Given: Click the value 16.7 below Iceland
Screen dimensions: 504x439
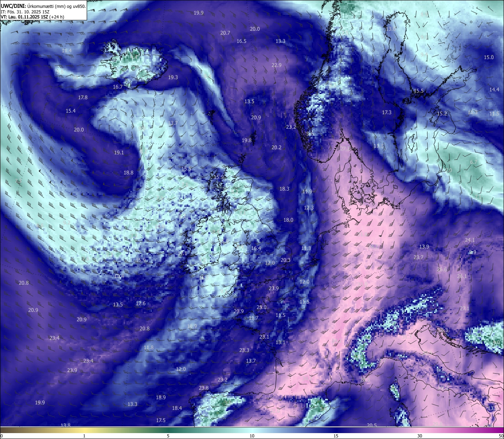Looking at the screenshot, I should coord(118,87).
